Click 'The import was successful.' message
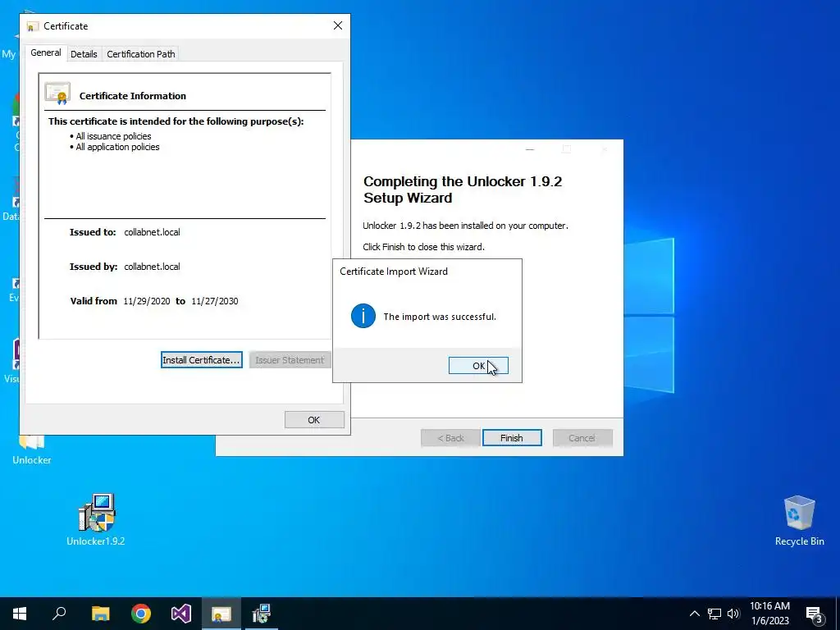840x630 pixels. tap(440, 317)
